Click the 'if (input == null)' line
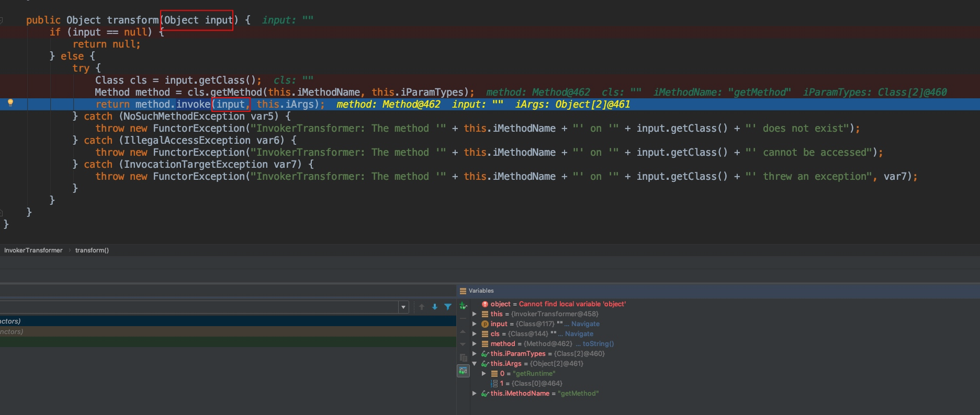 coord(107,32)
